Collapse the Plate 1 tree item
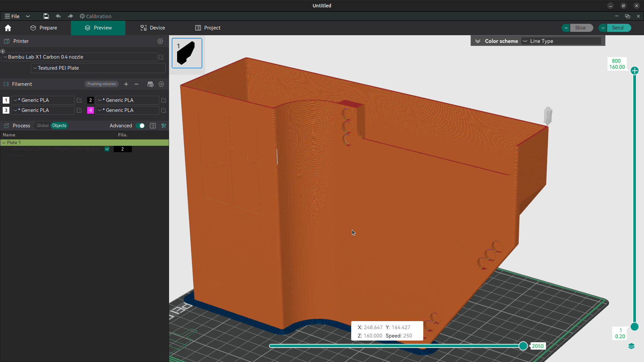This screenshot has height=362, width=644. pyautogui.click(x=4, y=143)
